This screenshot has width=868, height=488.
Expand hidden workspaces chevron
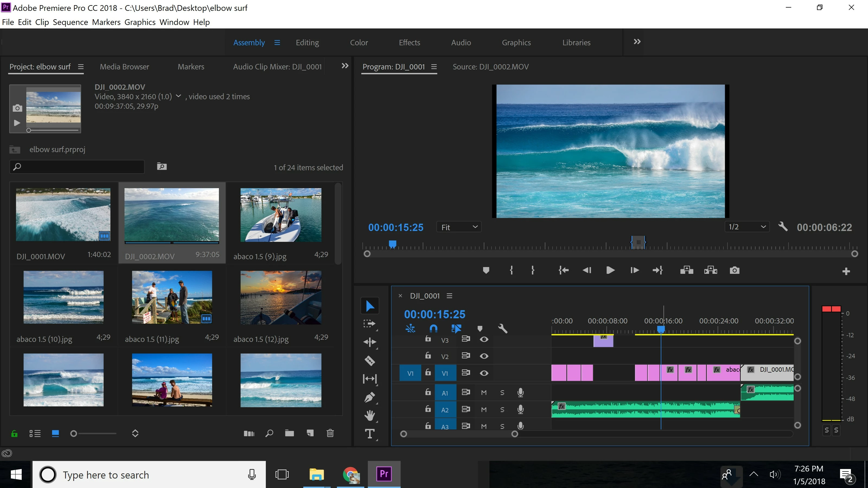[637, 42]
